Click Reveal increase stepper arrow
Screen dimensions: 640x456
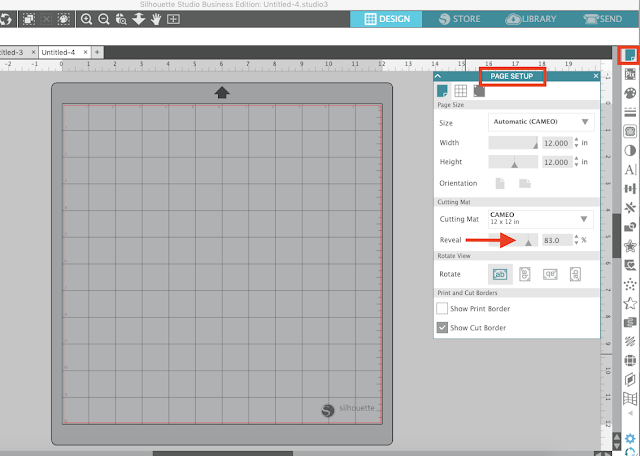coord(576,237)
